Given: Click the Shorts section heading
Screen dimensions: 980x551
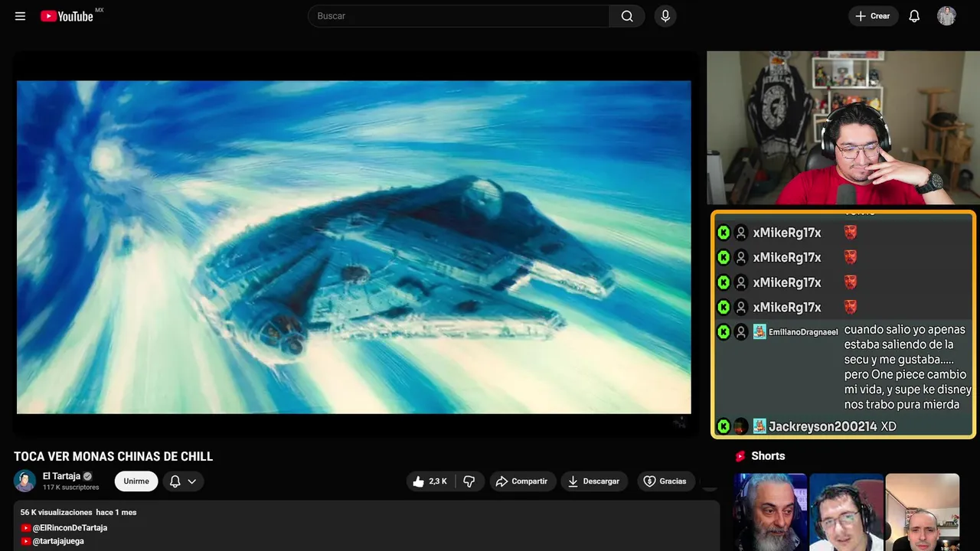Looking at the screenshot, I should [x=768, y=456].
